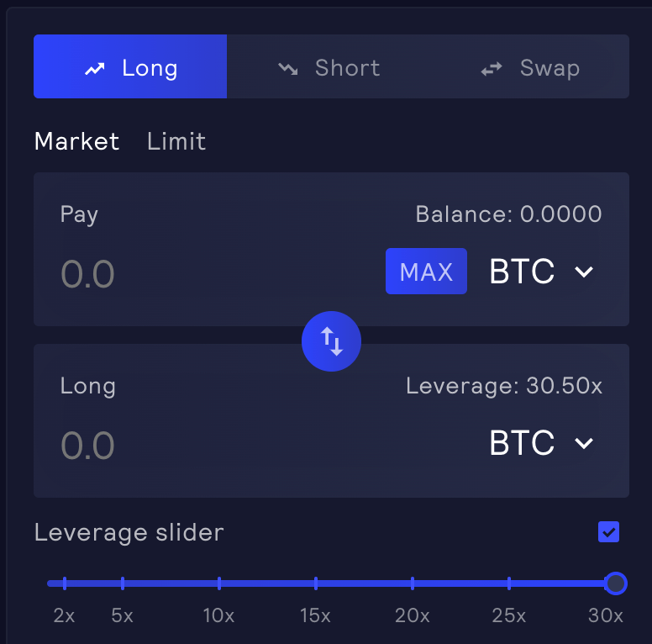Select the Limit order type
Screen dimensions: 652x644
tap(176, 141)
